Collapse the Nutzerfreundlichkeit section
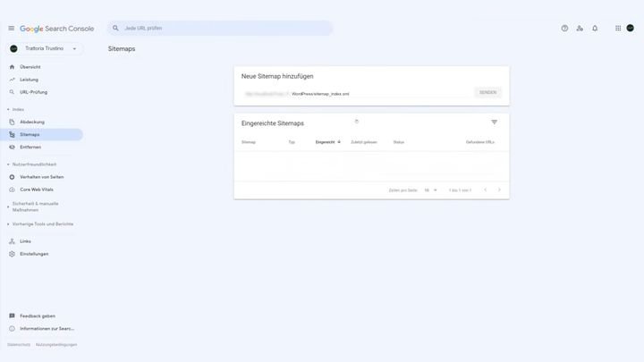644x362 pixels. point(32,164)
